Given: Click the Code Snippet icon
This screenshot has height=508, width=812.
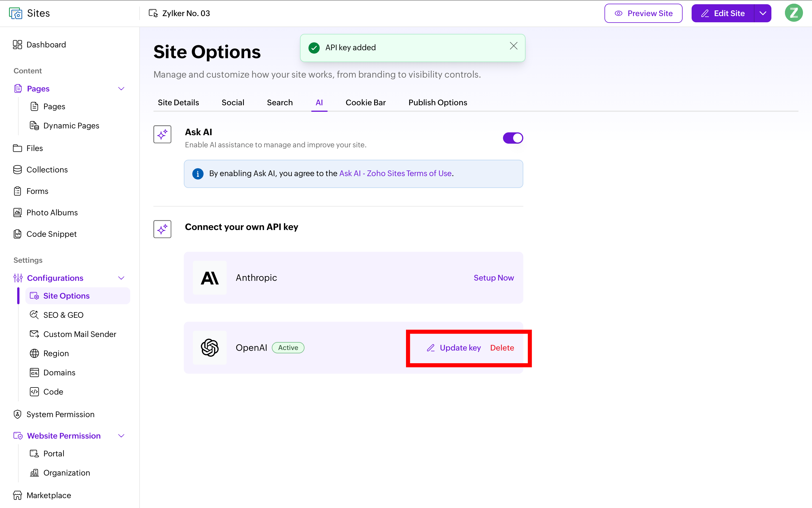Looking at the screenshot, I should pos(17,234).
